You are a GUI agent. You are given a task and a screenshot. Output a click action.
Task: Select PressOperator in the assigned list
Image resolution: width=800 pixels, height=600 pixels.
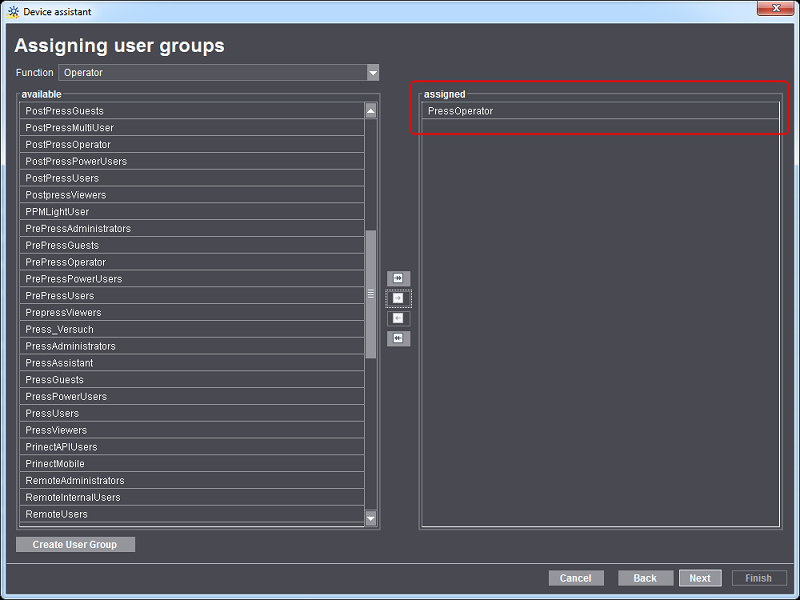click(x=599, y=111)
